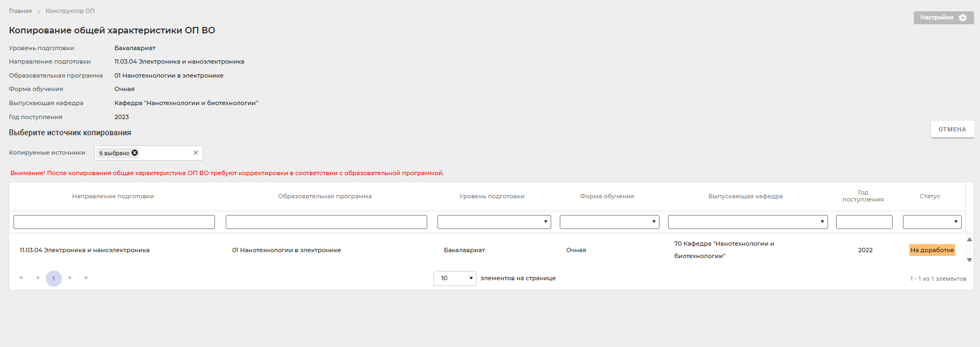Click table cell "01 Нанотехнологии в электронике"
The width and height of the screenshot is (980, 347).
287,250
